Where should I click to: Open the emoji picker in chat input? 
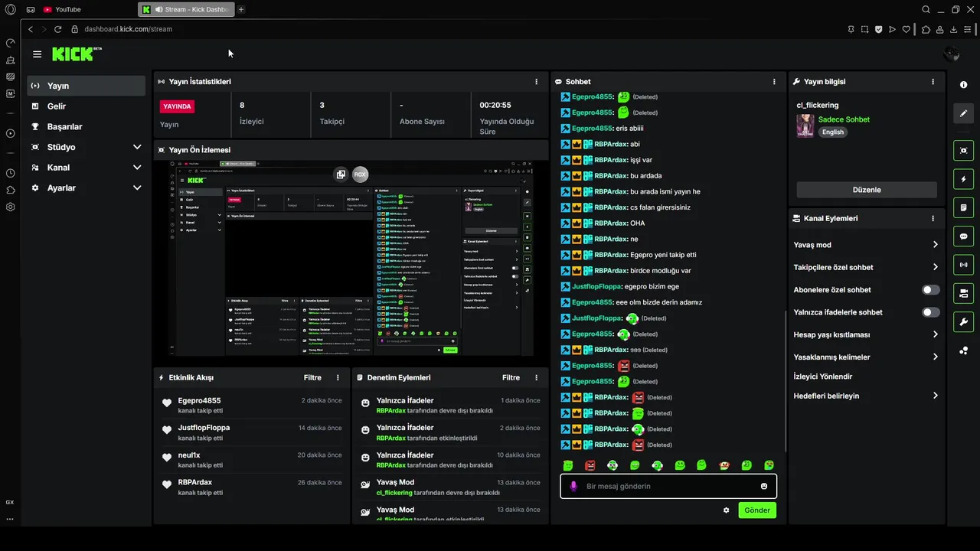pyautogui.click(x=764, y=486)
